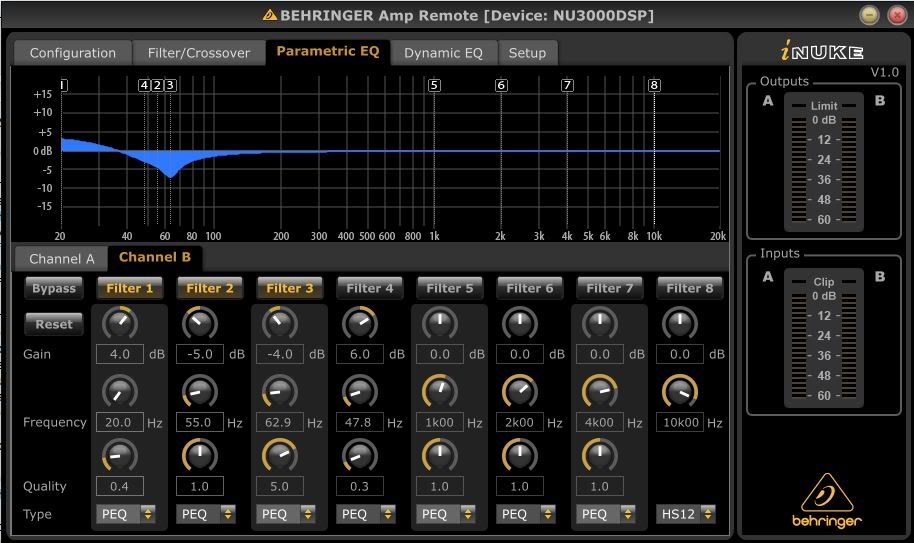Click Filter 7 gain knob

pos(599,323)
